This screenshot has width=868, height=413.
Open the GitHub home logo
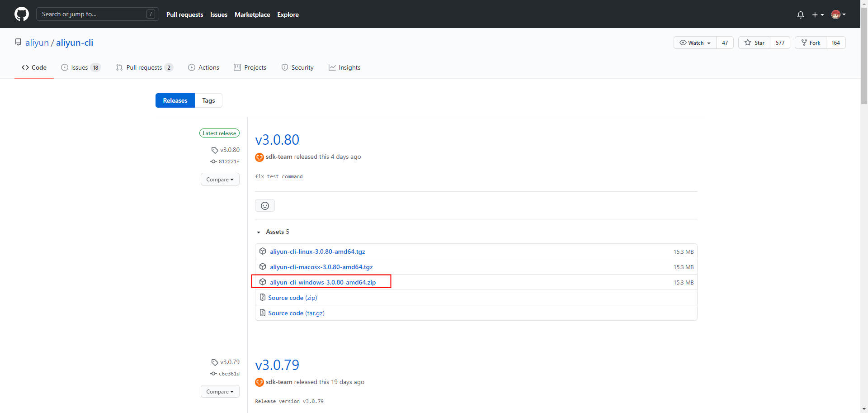point(22,14)
